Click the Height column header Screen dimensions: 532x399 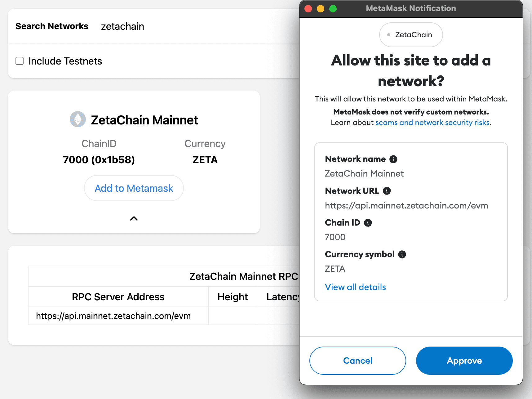coord(232,297)
